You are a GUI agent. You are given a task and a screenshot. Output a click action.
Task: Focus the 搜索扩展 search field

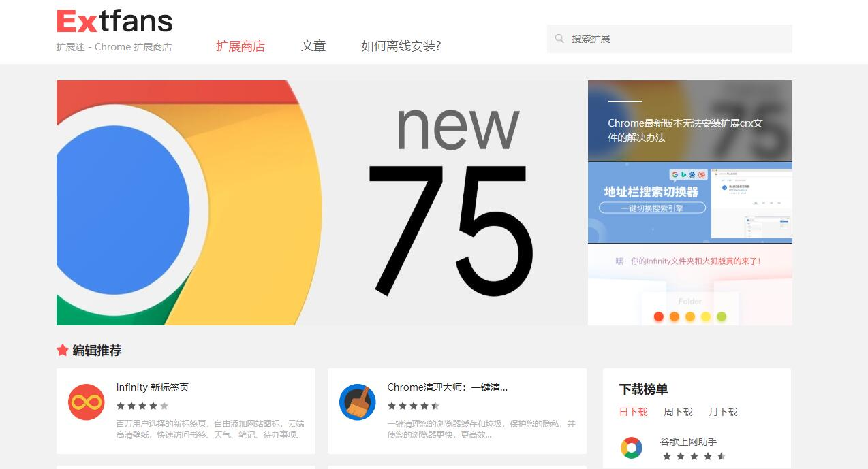point(670,39)
